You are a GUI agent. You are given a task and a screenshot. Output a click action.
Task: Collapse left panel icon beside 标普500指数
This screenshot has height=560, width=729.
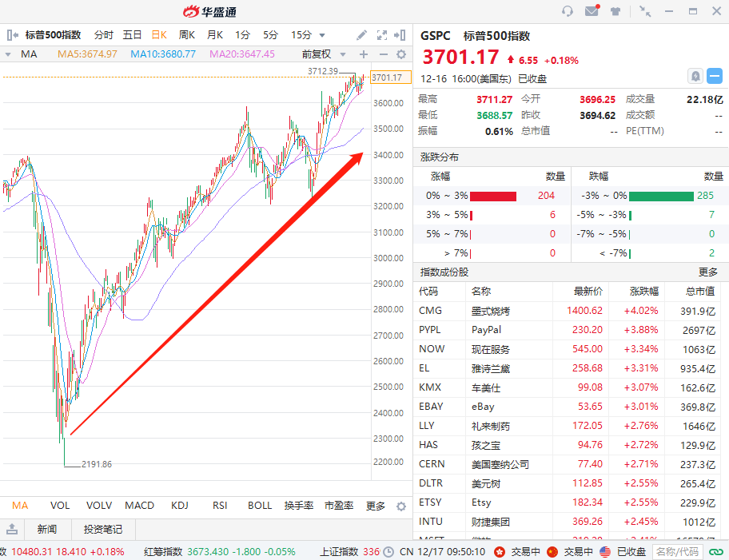point(13,35)
